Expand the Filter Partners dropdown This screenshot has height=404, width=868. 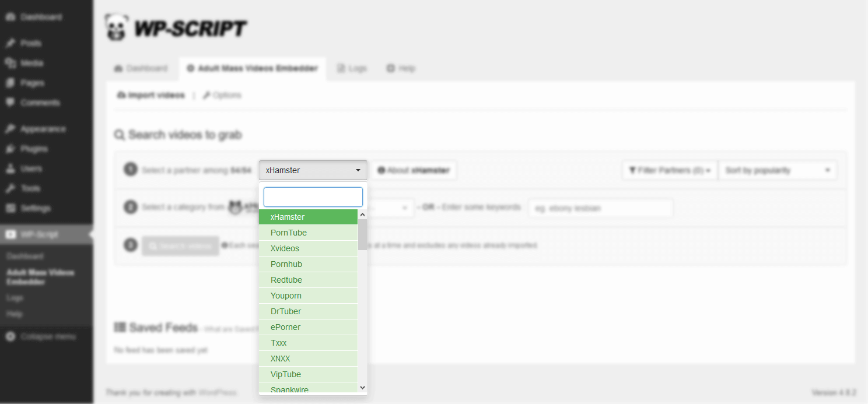[x=670, y=171]
